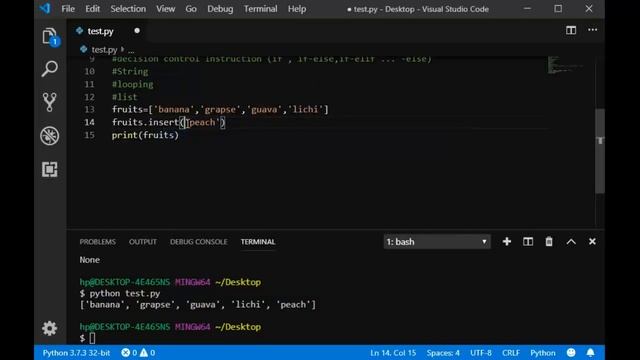Open the Go menu
This screenshot has width=640, height=360.
point(191,9)
